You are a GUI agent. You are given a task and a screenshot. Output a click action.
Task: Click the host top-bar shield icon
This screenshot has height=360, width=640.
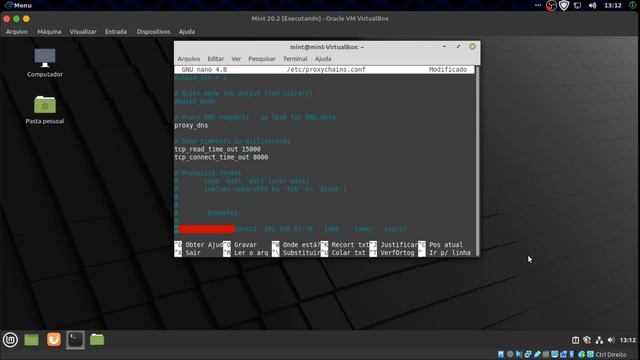pyautogui.click(x=564, y=5)
